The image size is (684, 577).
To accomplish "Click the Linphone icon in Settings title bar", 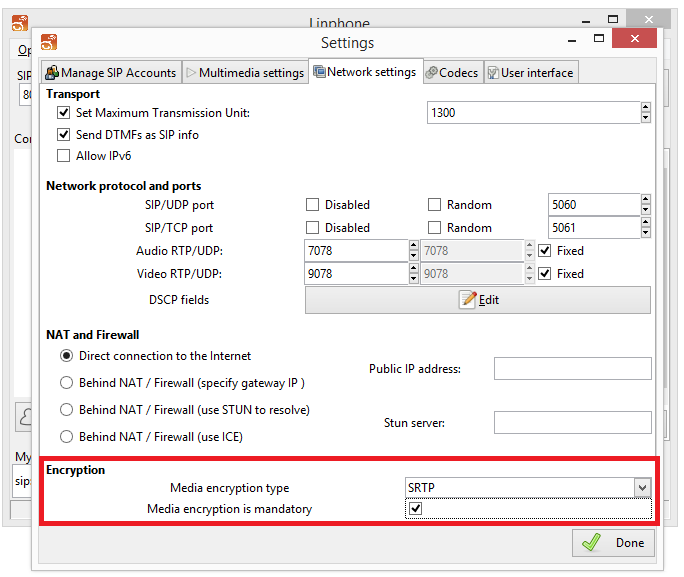I will click(x=48, y=42).
